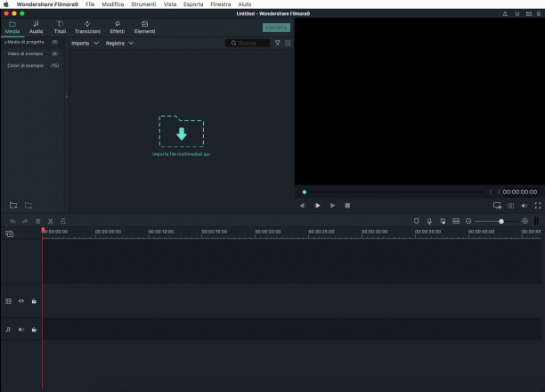Click the play forward button

click(332, 206)
